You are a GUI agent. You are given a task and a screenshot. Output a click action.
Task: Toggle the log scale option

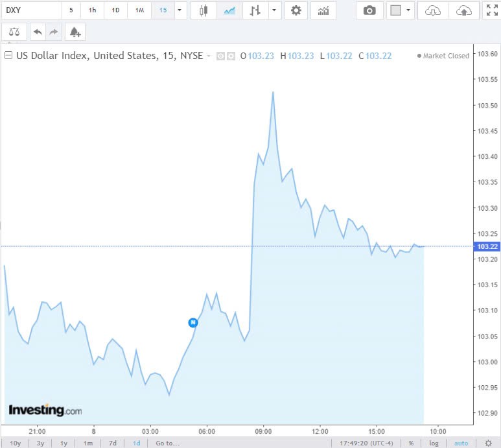point(434,443)
